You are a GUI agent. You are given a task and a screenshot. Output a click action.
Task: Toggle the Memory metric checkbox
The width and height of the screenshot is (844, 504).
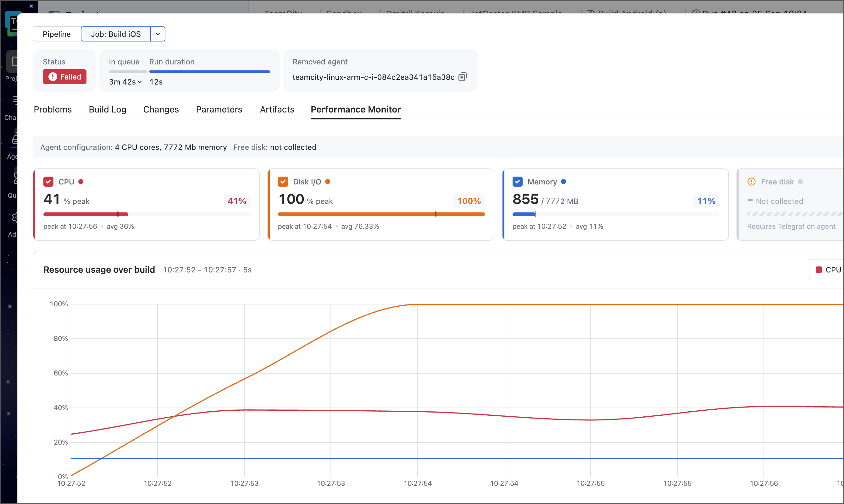point(517,182)
